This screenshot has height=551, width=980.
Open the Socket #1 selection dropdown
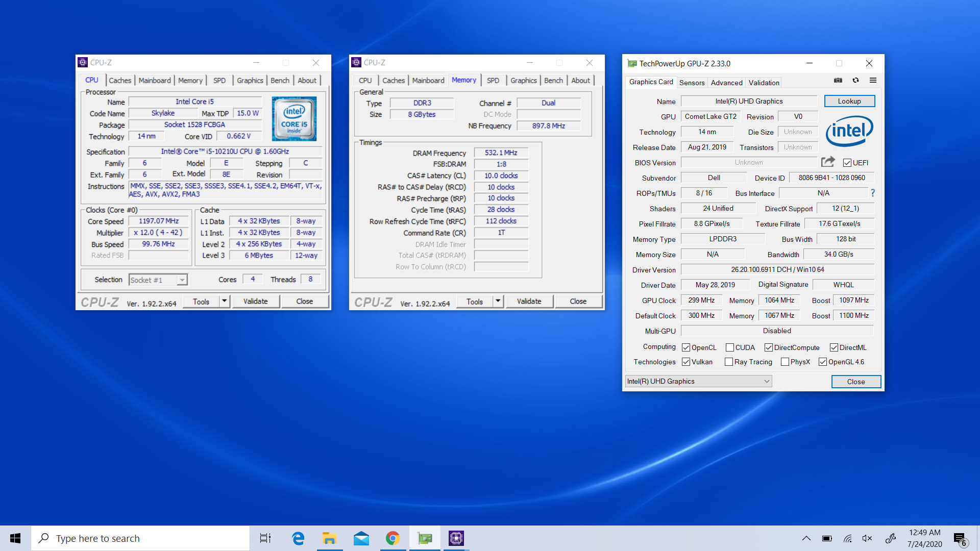[x=158, y=280]
